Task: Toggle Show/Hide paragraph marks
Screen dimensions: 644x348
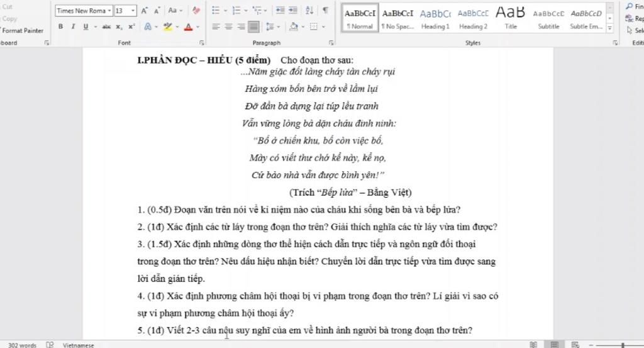Action: (325, 10)
